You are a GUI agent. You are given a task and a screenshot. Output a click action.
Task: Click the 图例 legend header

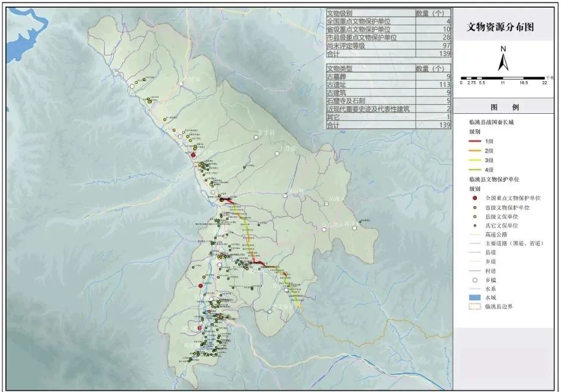(x=504, y=108)
